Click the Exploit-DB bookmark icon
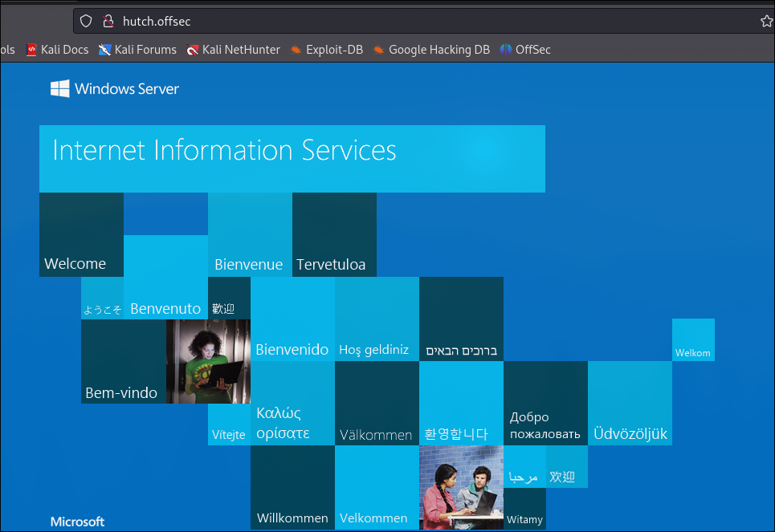Viewport: 775px width, 532px height. tap(295, 49)
